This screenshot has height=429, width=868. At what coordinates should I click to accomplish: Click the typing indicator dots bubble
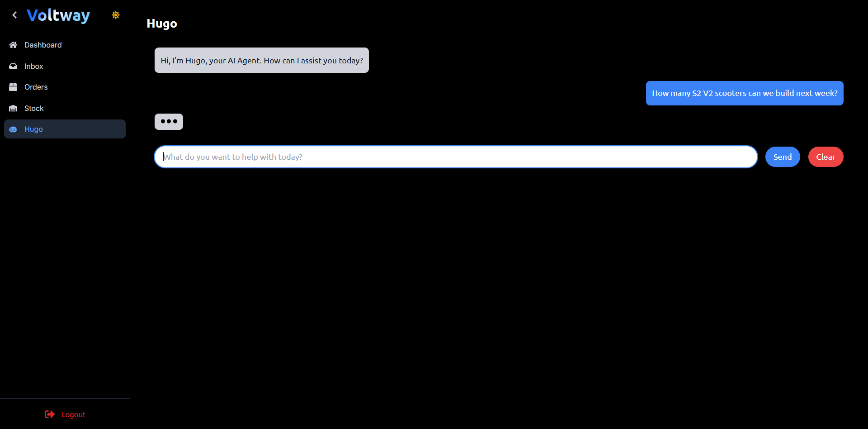pyautogui.click(x=168, y=121)
